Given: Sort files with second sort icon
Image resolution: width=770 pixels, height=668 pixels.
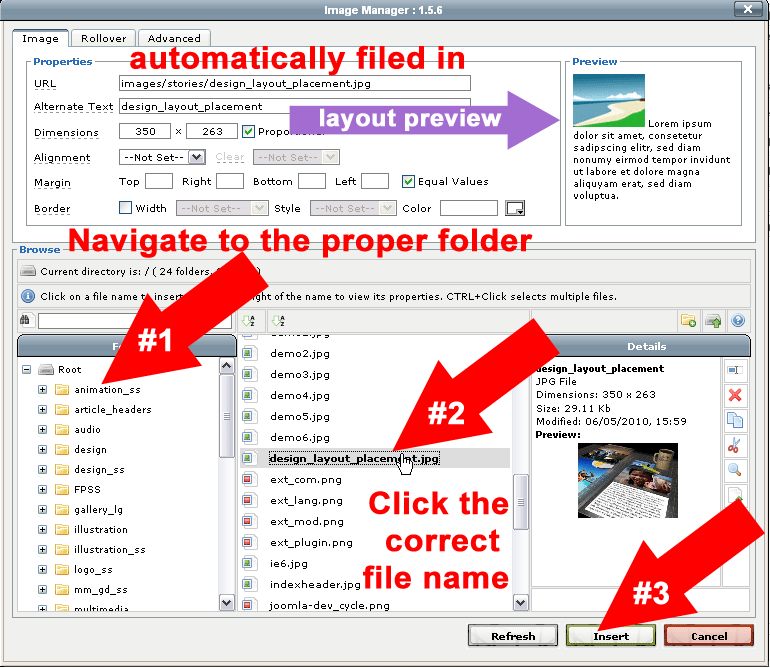Looking at the screenshot, I should coord(278,321).
